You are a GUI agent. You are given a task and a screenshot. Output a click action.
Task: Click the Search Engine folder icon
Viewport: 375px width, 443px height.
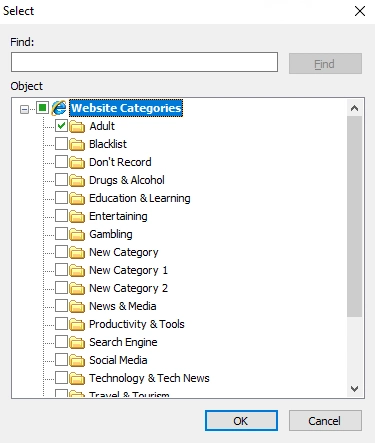point(77,342)
